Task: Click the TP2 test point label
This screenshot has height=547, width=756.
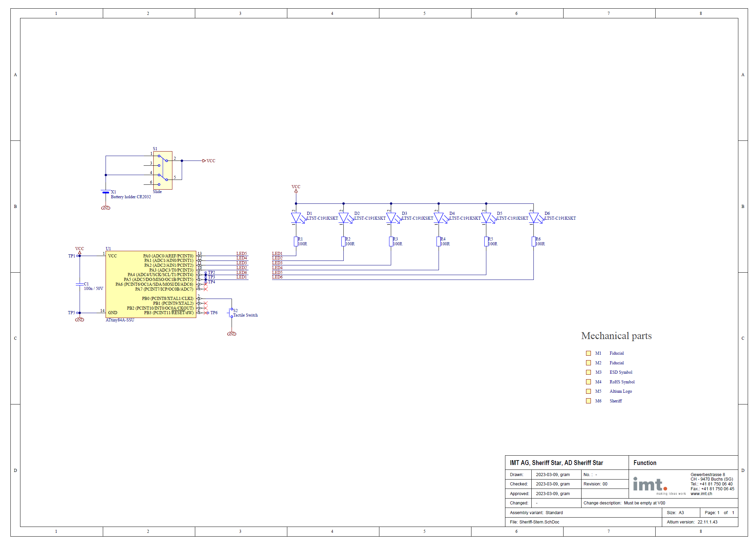Action: (211, 273)
